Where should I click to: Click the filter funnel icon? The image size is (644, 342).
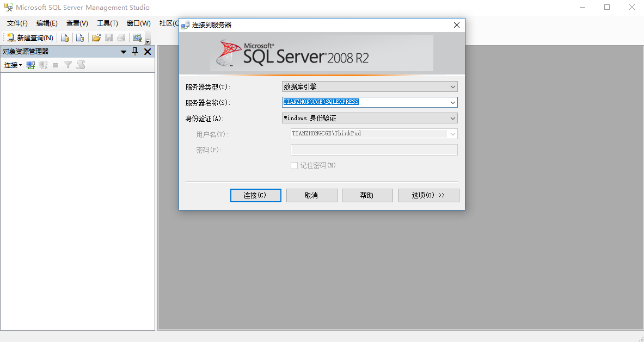(x=68, y=65)
